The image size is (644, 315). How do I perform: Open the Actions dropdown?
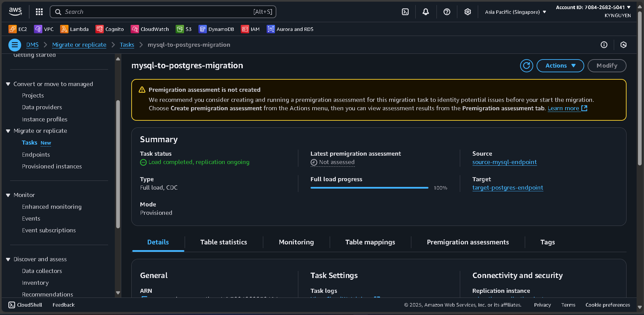point(560,66)
